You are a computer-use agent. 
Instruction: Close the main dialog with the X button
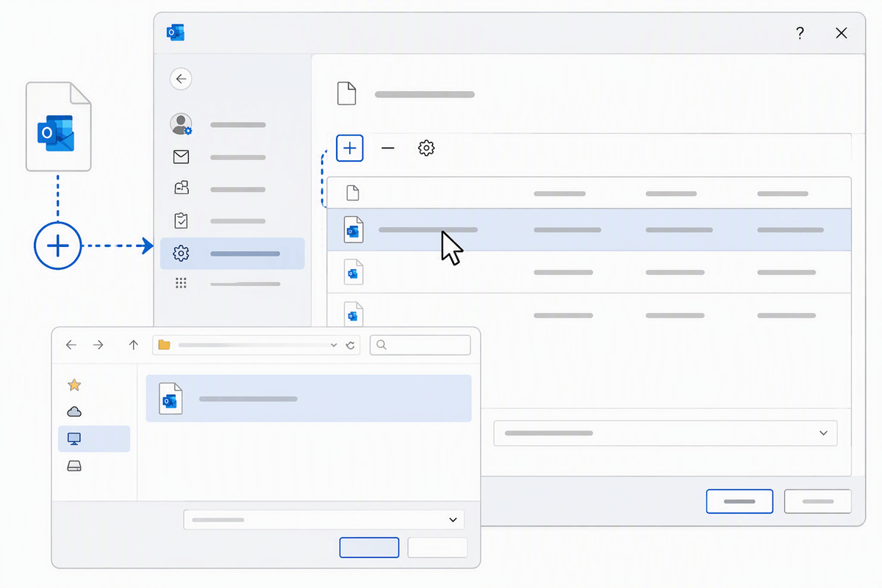(x=842, y=33)
